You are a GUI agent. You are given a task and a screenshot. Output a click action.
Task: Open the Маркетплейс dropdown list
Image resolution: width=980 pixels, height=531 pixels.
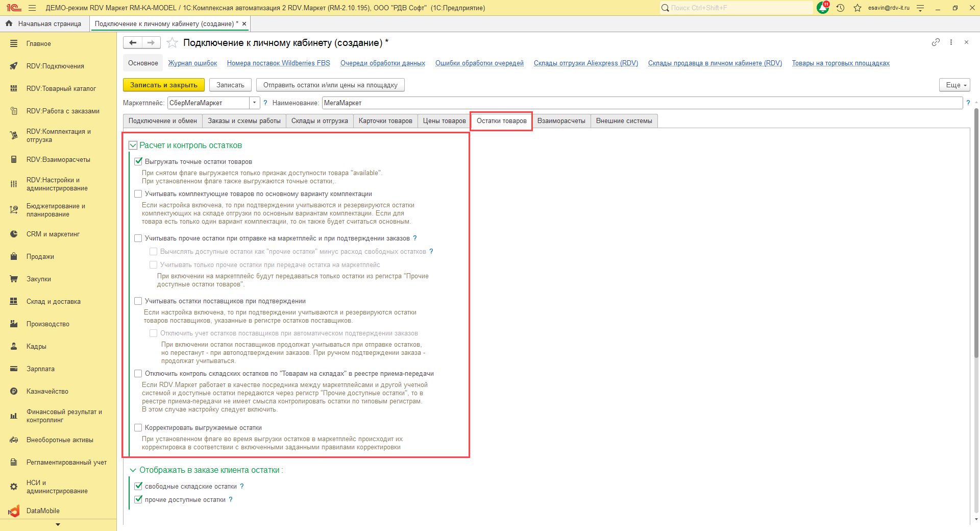click(x=254, y=103)
